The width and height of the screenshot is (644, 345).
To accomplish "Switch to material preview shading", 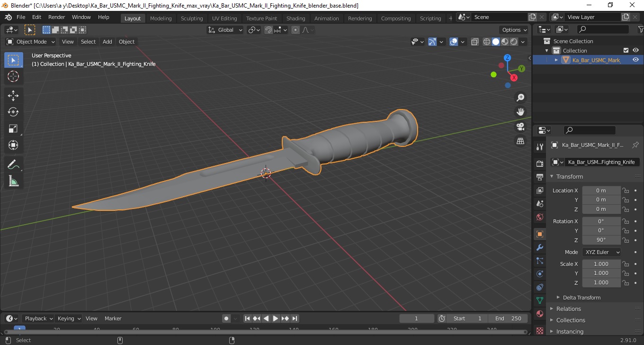I will tap(505, 42).
